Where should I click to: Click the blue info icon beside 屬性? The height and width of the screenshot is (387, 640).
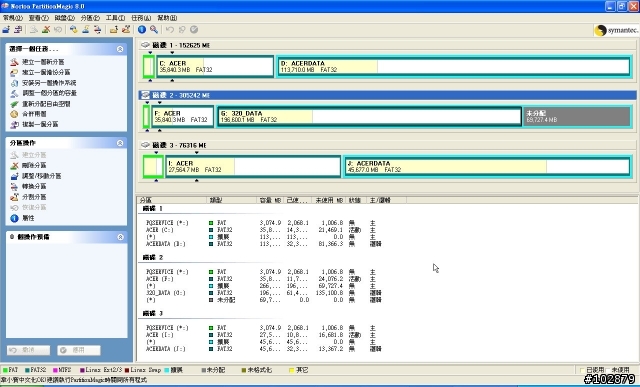click(14, 218)
